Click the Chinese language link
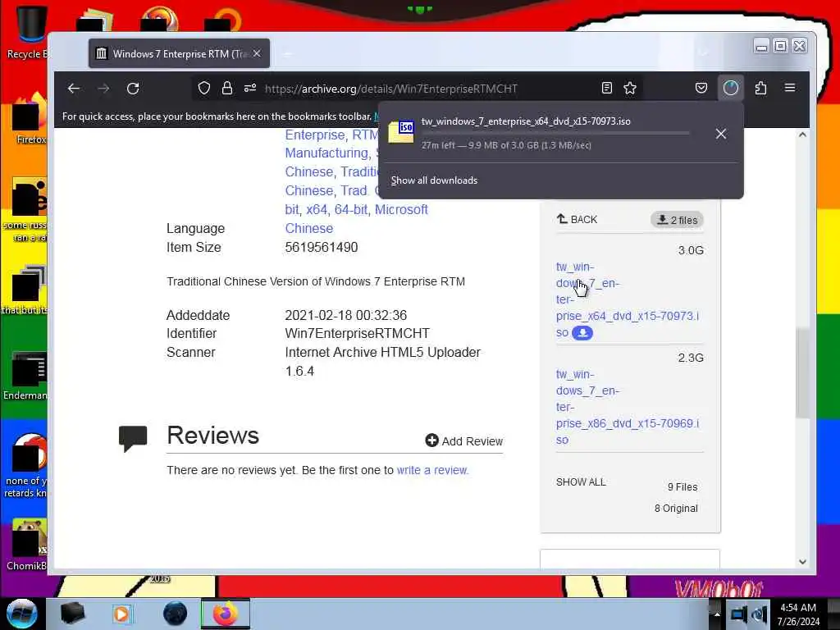Image resolution: width=840 pixels, height=630 pixels. [309, 228]
